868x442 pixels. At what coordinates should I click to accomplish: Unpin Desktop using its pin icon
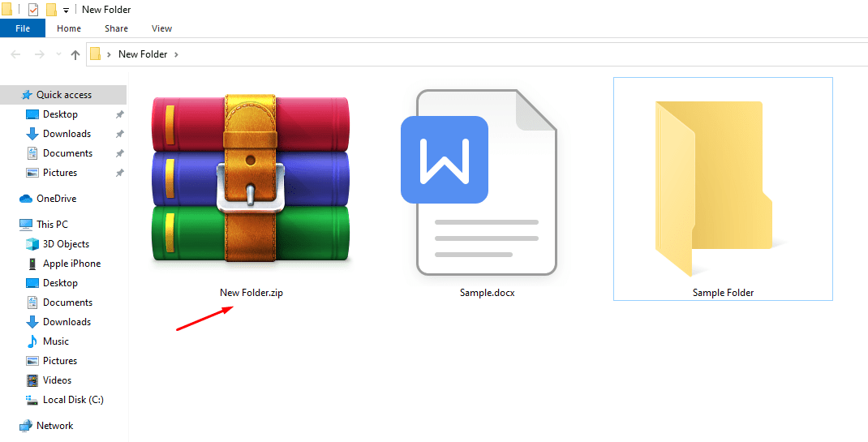coord(119,114)
